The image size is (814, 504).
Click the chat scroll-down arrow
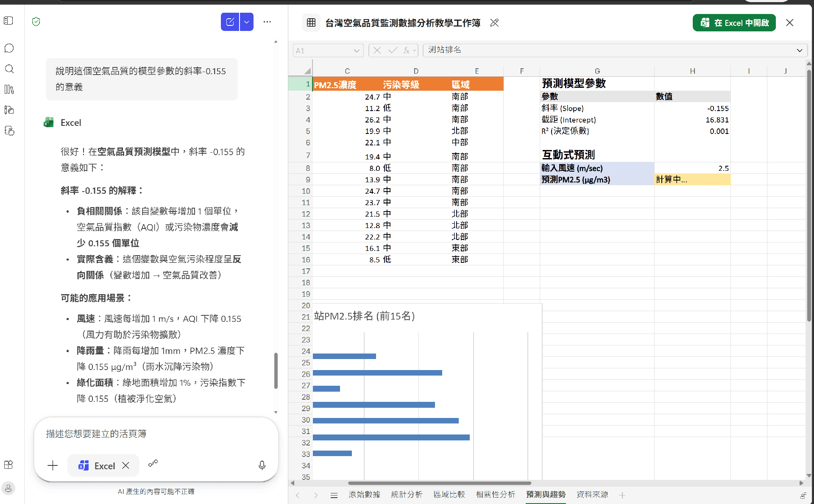[x=276, y=412]
